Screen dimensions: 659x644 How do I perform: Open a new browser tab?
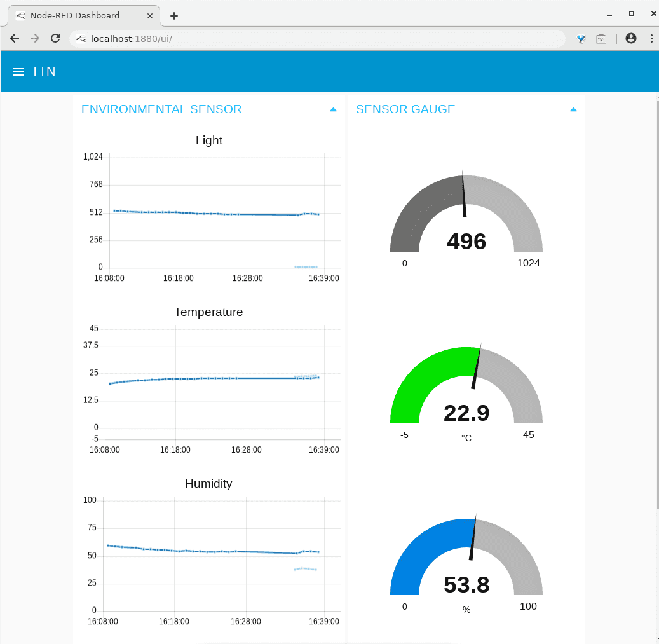tap(174, 16)
